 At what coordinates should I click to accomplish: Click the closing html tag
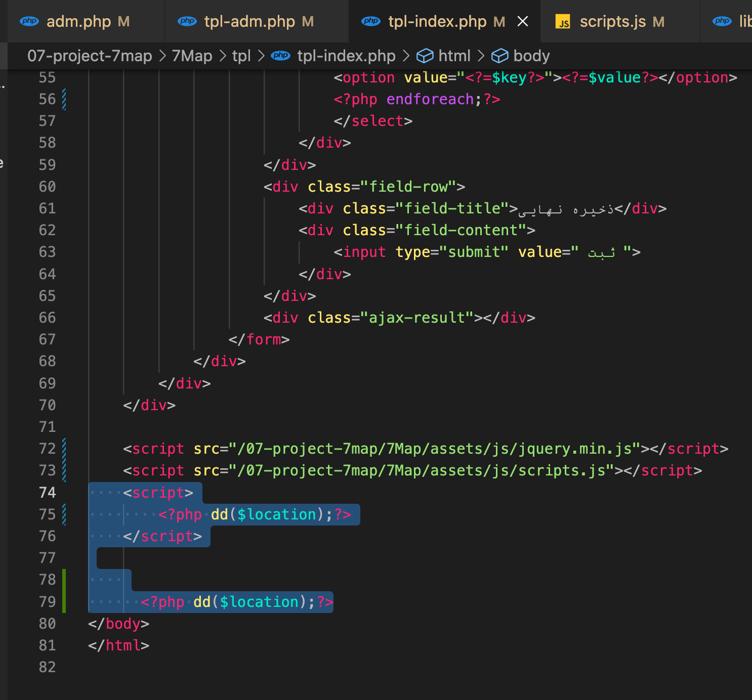(x=118, y=645)
